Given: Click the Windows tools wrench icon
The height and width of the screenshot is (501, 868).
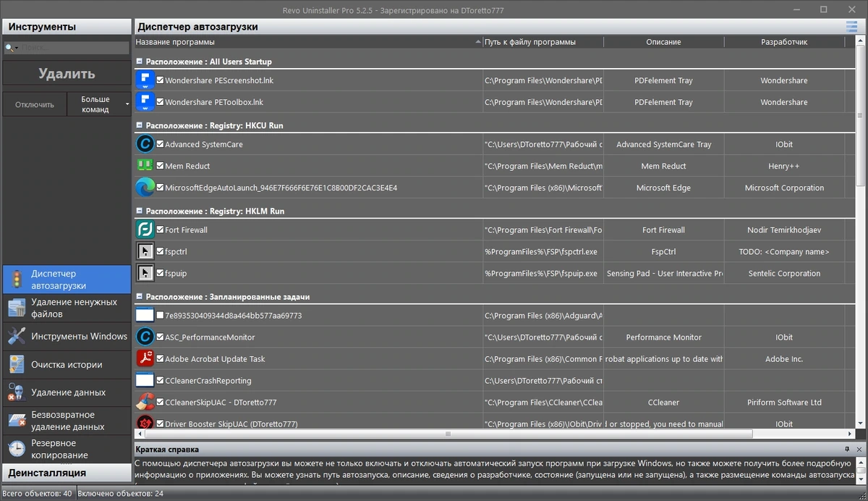Looking at the screenshot, I should (17, 336).
